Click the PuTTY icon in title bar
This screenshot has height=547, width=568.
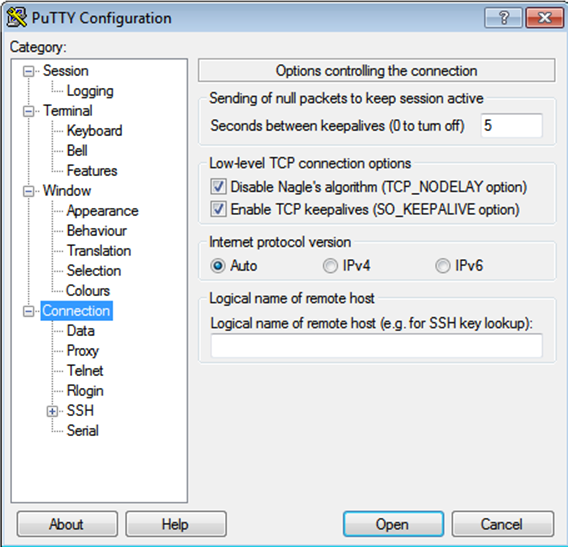[17, 17]
